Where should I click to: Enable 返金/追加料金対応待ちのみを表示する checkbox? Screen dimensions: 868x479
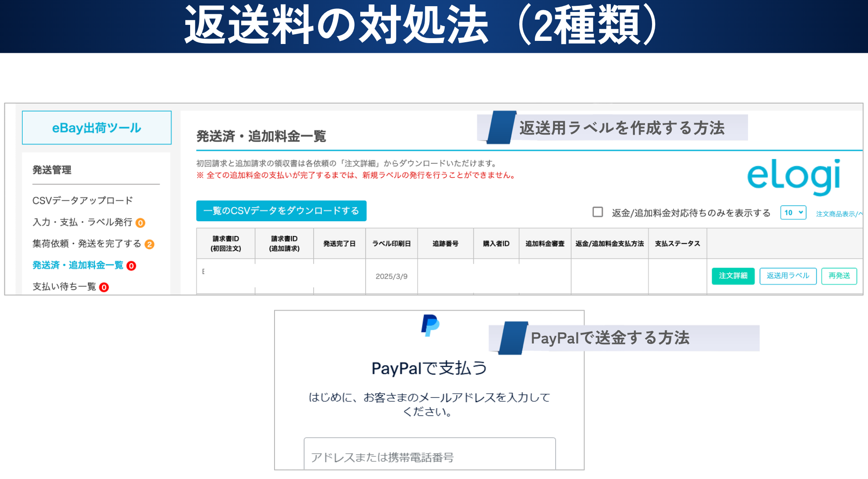pyautogui.click(x=597, y=212)
